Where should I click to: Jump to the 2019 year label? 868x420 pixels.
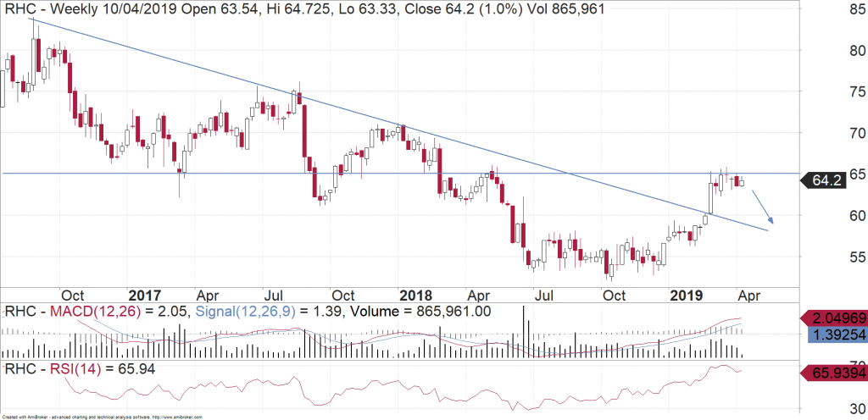coord(687,296)
